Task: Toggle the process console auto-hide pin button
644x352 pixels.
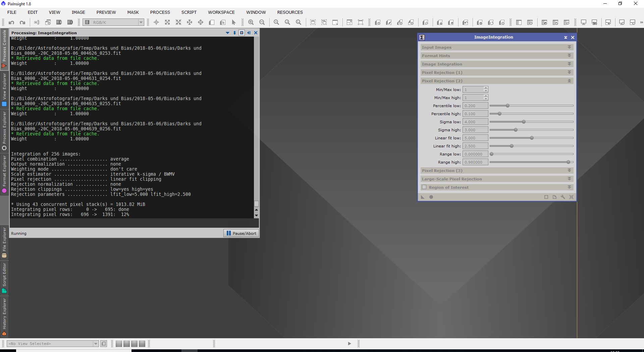Action: [249, 33]
